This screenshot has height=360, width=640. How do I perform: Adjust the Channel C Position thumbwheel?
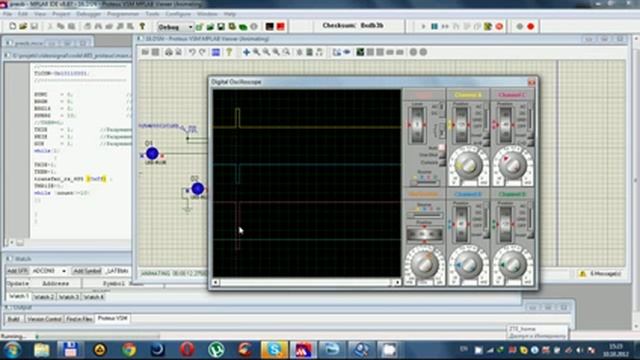pyautogui.click(x=506, y=124)
